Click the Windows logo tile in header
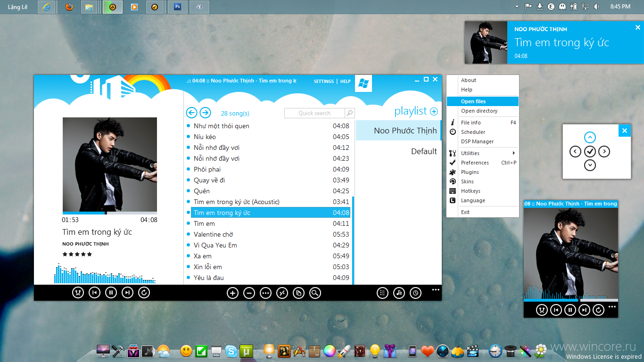Image resolution: width=644 pixels, height=362 pixels. [x=363, y=83]
